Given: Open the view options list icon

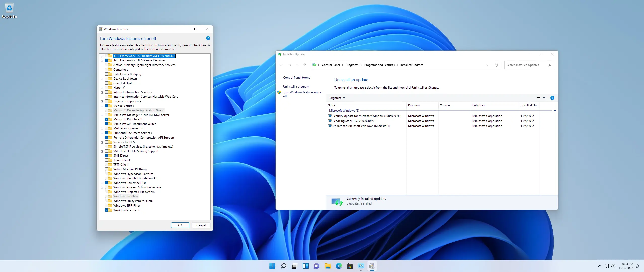Looking at the screenshot, I should click(x=538, y=98).
